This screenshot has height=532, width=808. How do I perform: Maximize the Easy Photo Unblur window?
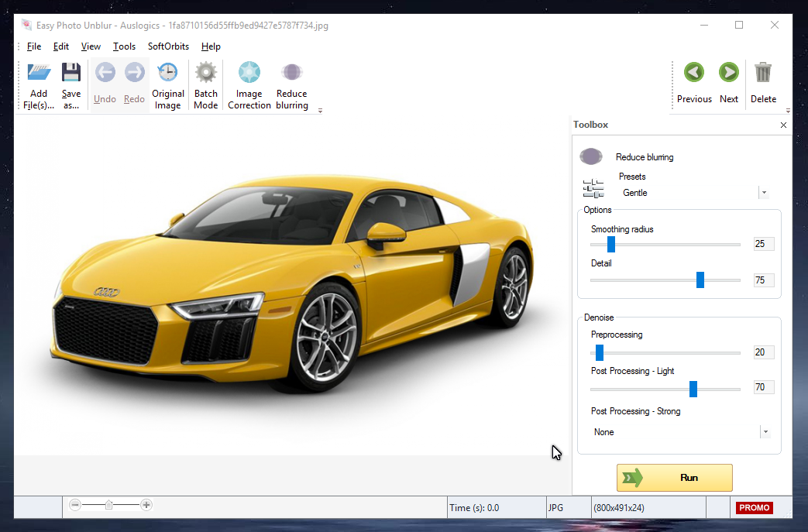click(739, 25)
